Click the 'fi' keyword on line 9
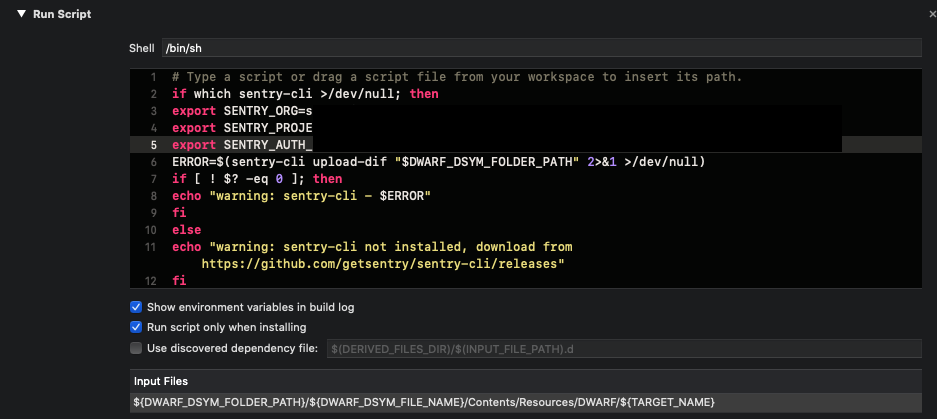This screenshot has height=419, width=937. (x=179, y=212)
